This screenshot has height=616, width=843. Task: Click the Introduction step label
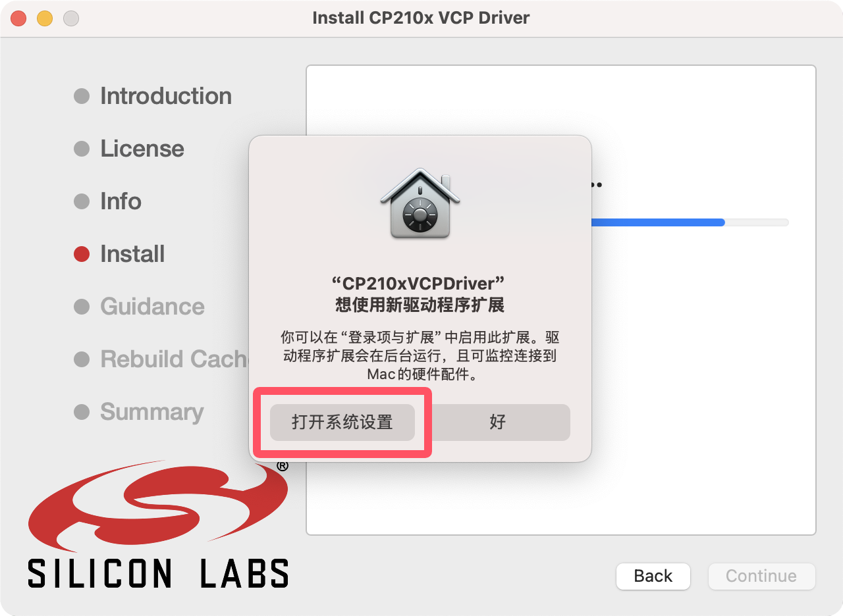[x=166, y=96]
